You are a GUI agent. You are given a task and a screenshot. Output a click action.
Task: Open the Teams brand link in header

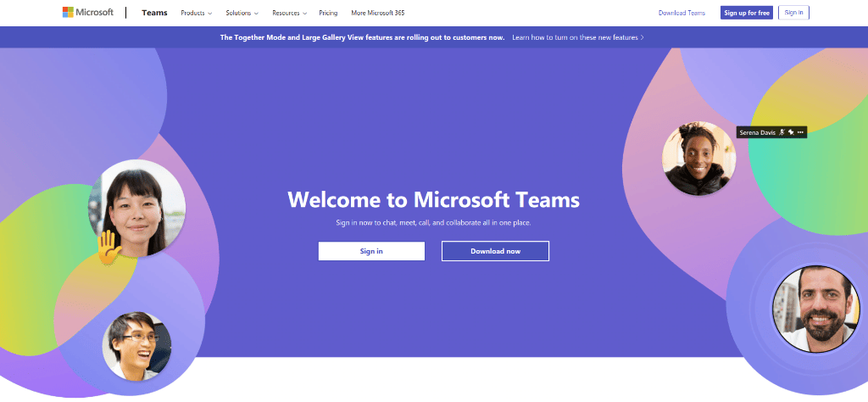point(154,13)
